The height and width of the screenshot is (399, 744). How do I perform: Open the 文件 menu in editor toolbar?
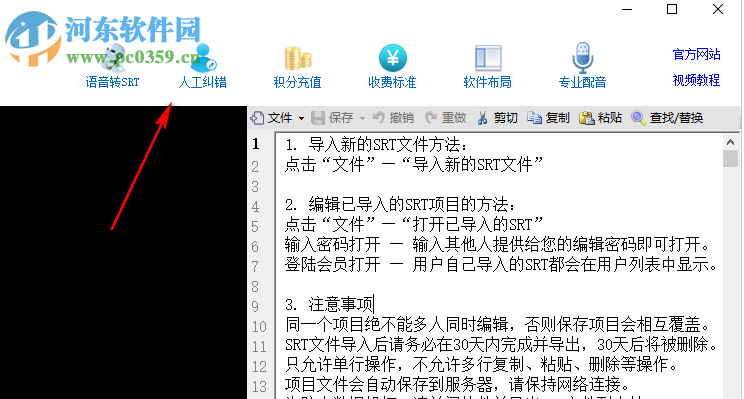pos(272,118)
